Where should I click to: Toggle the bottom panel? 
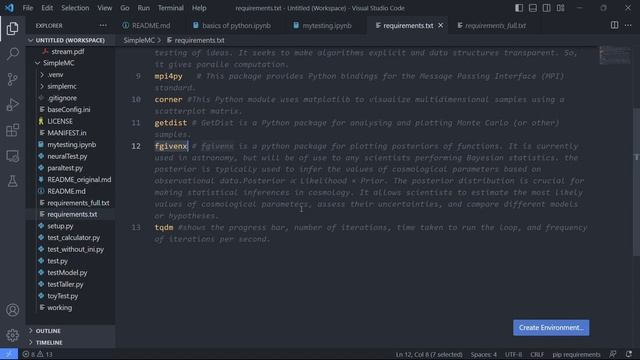[x=533, y=8]
